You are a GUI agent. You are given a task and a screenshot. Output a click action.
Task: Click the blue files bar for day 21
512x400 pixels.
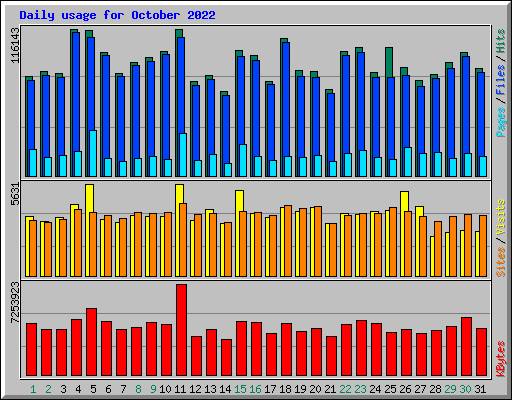point(331,127)
